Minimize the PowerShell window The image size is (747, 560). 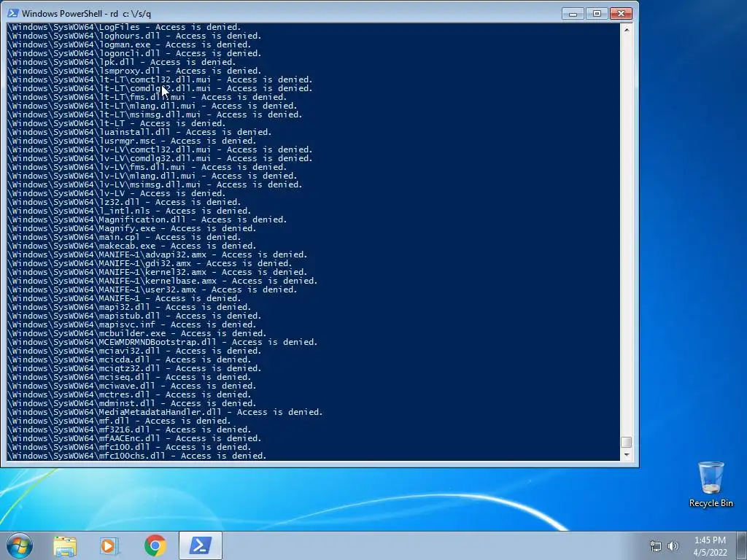[573, 13]
